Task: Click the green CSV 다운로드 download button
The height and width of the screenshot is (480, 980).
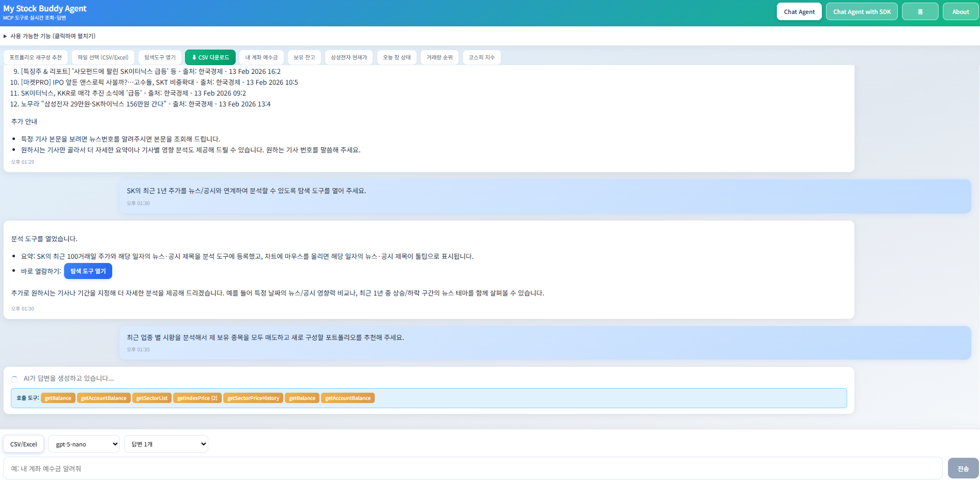Action: click(210, 57)
